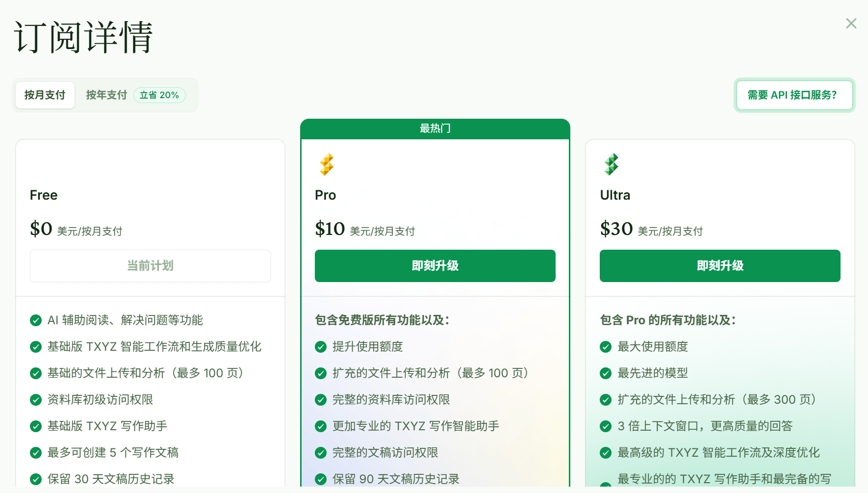
Task: Click the checkmark beside AI 辅助阅读 feature
Action: [x=35, y=320]
